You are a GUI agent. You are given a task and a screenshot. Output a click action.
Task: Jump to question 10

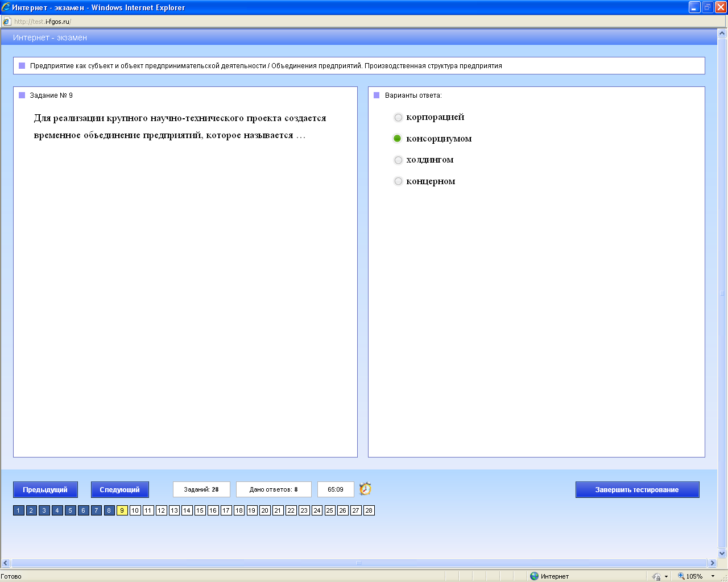pyautogui.click(x=135, y=510)
